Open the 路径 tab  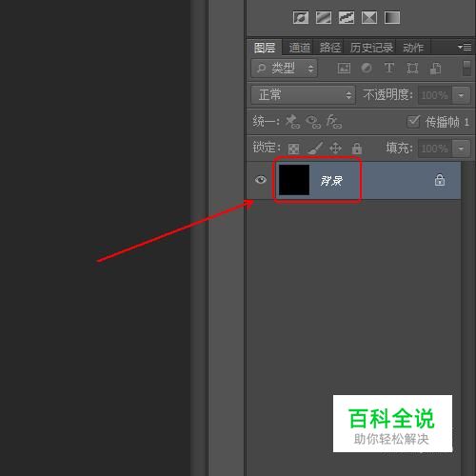coord(330,48)
